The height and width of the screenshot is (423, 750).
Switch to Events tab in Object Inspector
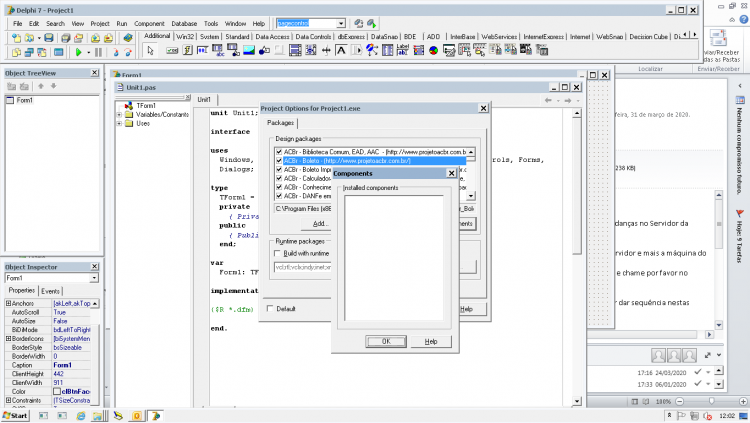[50, 291]
